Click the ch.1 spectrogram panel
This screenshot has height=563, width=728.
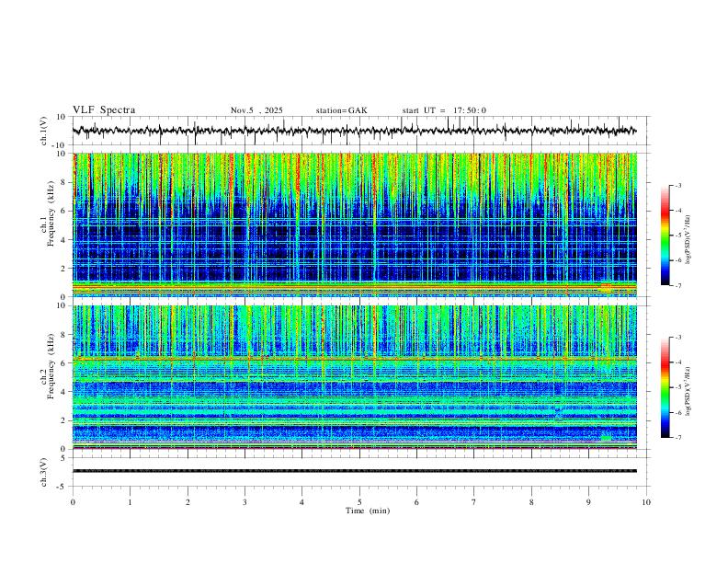point(355,224)
